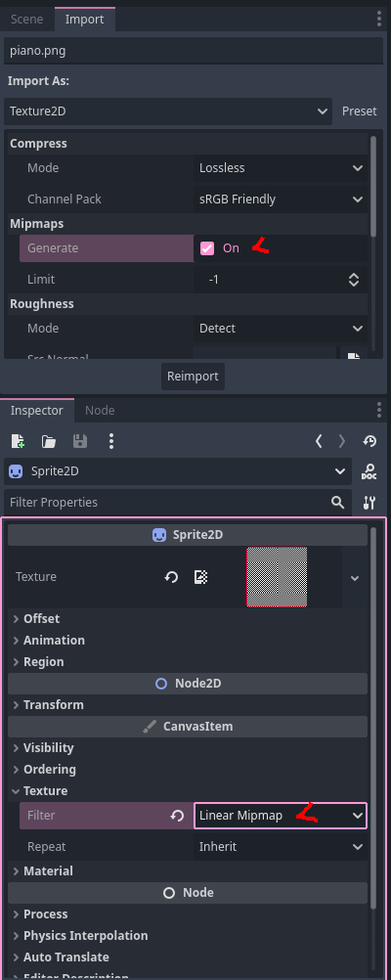Screen dimensions: 391x980
Task: Toggle the Mipmaps Generate checkbox
Action: 207,248
